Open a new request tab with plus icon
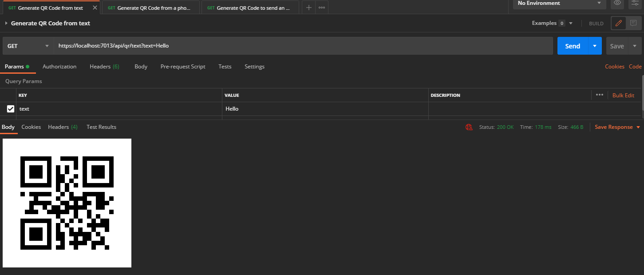 (x=309, y=8)
